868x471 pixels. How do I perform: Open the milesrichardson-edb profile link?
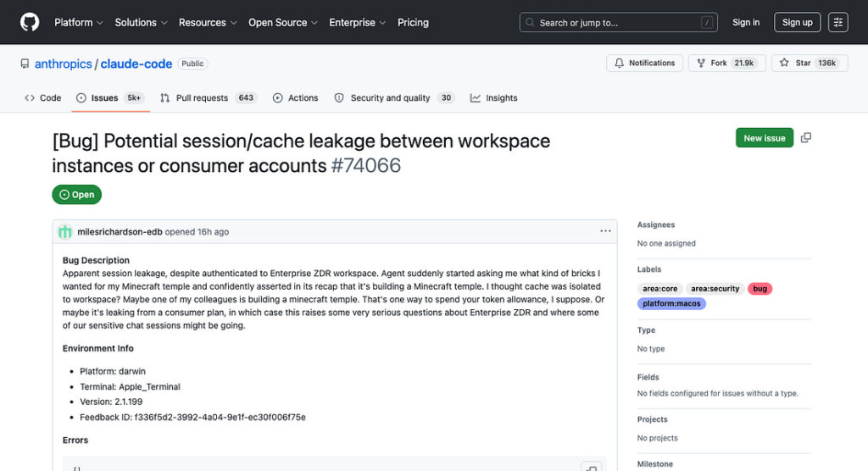120,232
